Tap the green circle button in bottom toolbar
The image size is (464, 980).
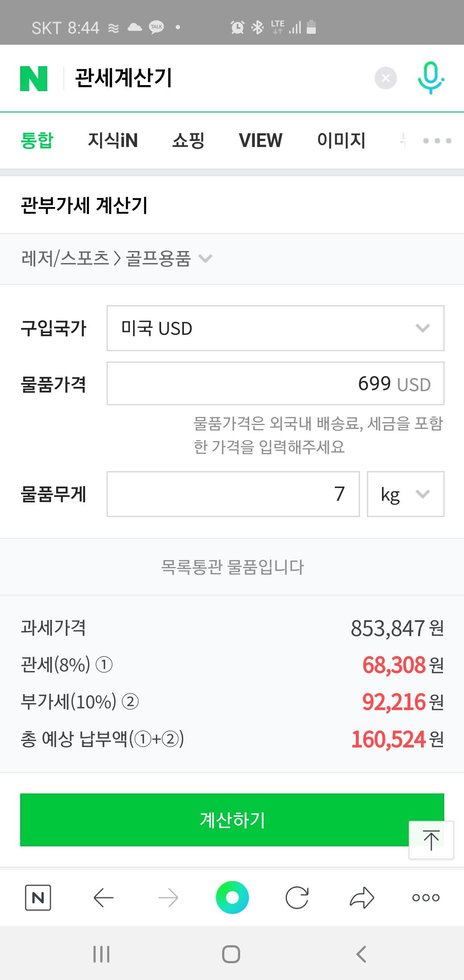click(x=232, y=897)
